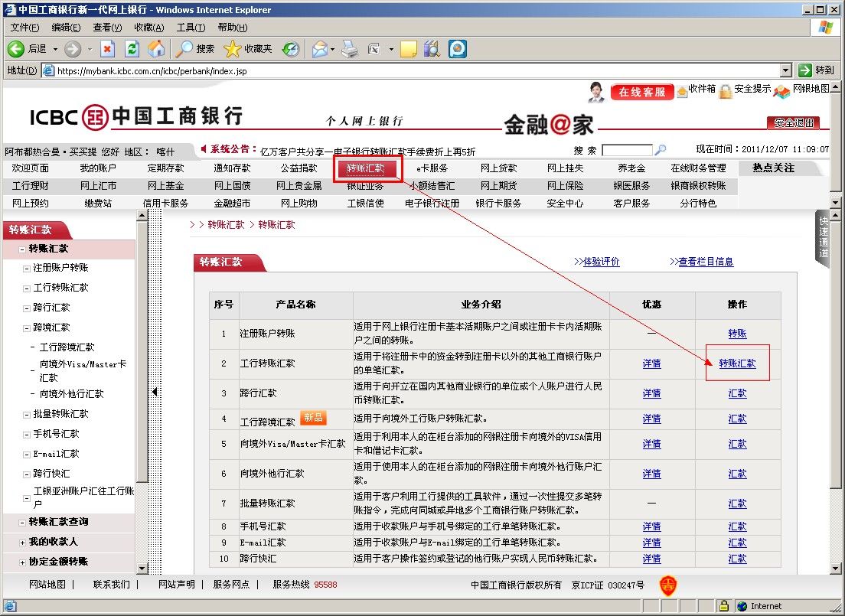
Task: Click the magnifier icon beside the 搜索 box
Action: [x=660, y=149]
